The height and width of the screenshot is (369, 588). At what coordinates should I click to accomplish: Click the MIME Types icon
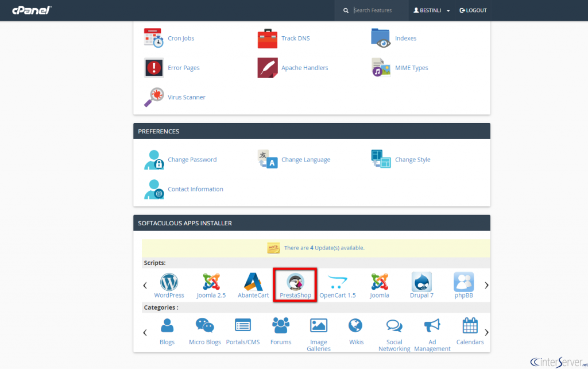pos(381,68)
